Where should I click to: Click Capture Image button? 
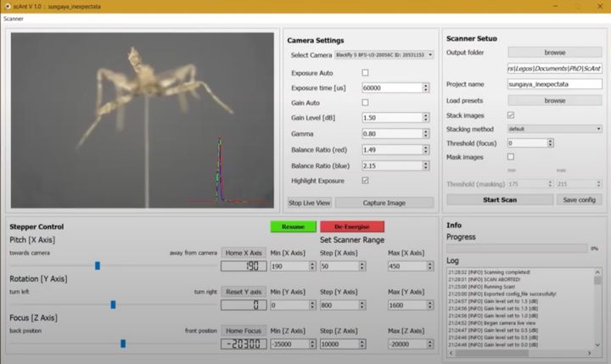[x=385, y=203]
